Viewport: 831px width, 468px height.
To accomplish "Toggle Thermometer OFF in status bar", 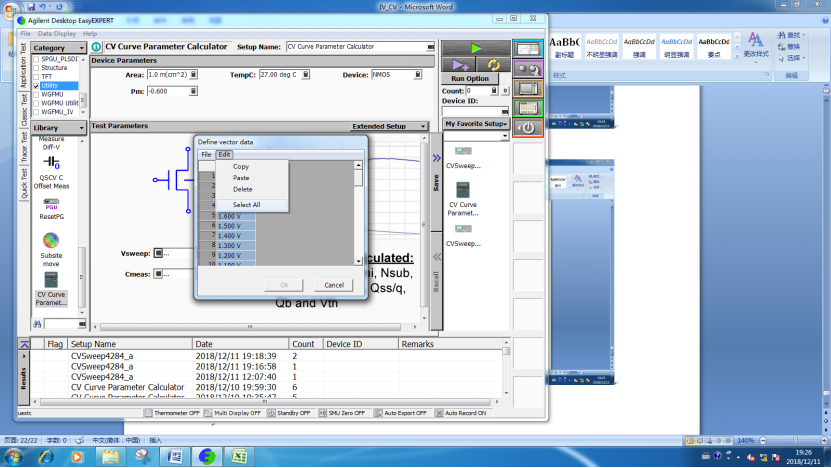I will point(172,413).
